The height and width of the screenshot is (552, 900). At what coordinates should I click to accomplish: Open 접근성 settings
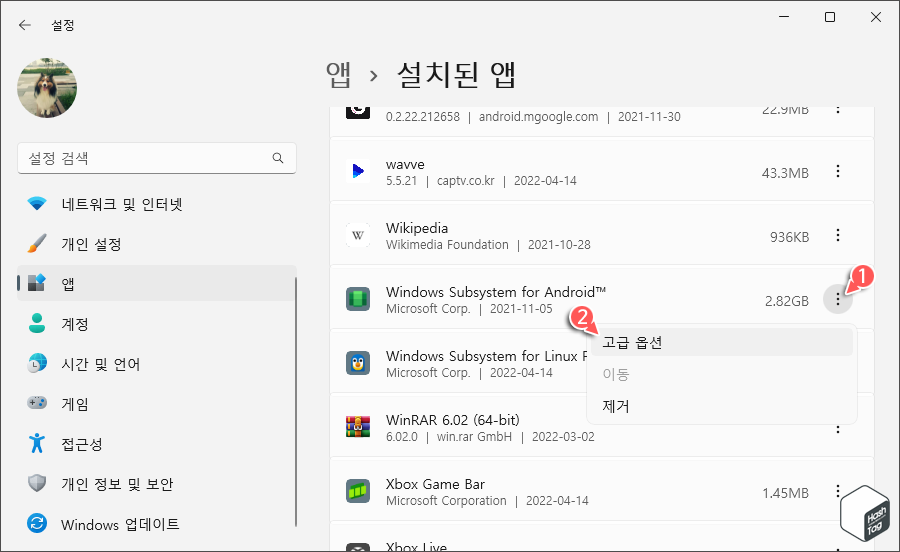tap(157, 444)
